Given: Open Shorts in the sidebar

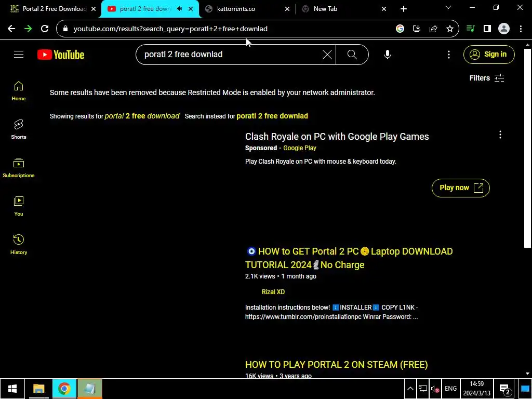Looking at the screenshot, I should pyautogui.click(x=19, y=129).
